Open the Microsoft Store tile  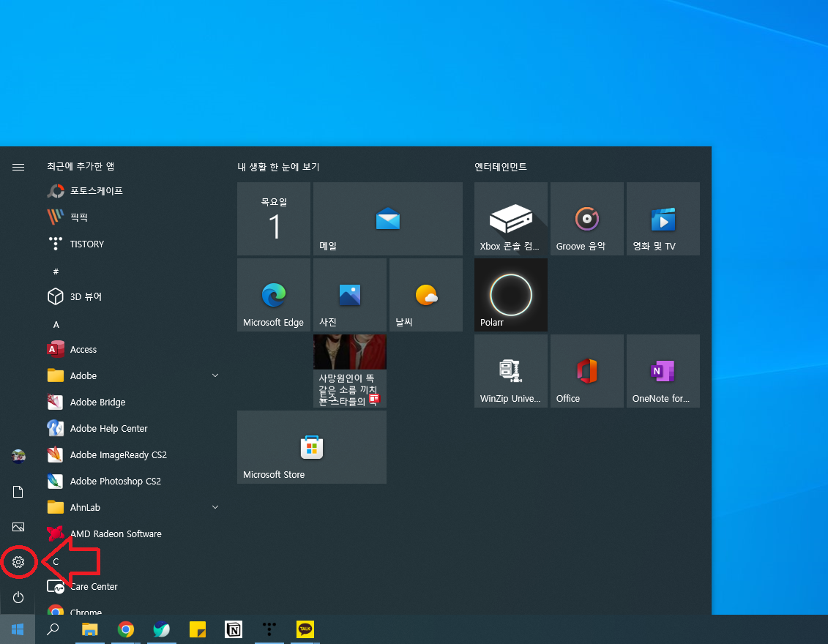pyautogui.click(x=312, y=447)
